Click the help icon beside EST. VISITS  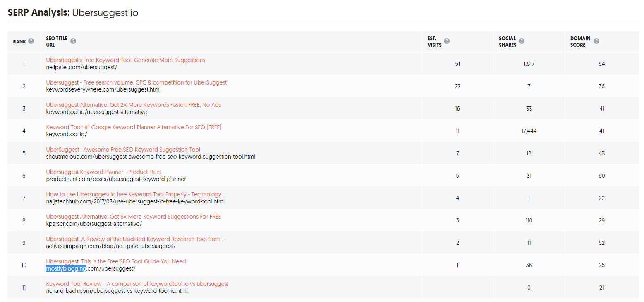[x=447, y=41]
